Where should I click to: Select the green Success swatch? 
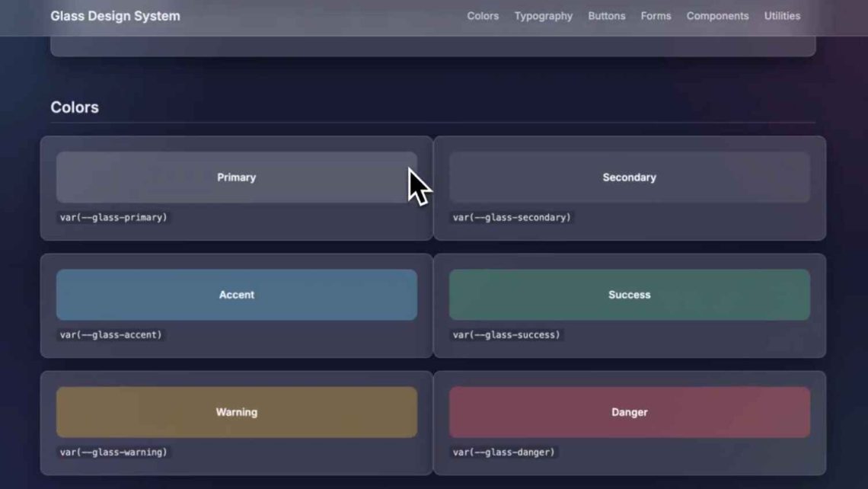630,295
